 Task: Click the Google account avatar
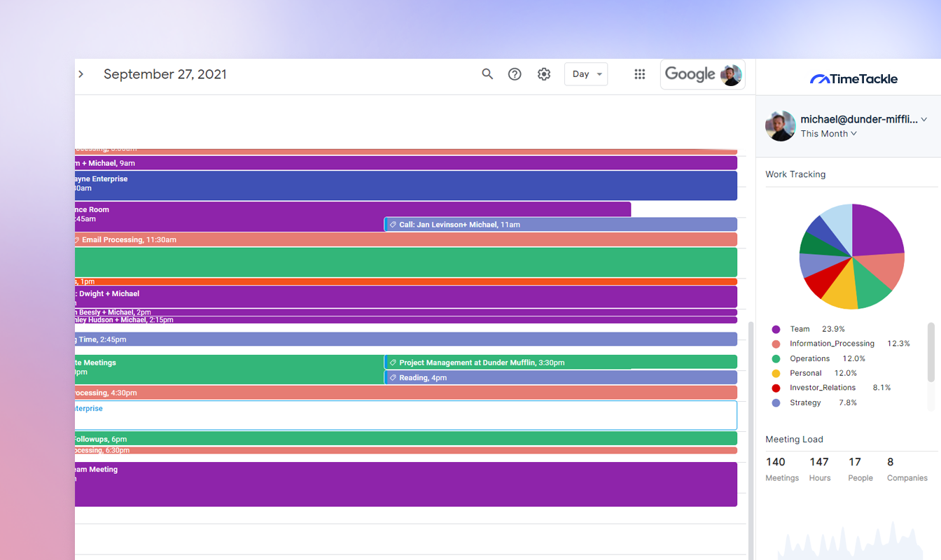coord(731,75)
